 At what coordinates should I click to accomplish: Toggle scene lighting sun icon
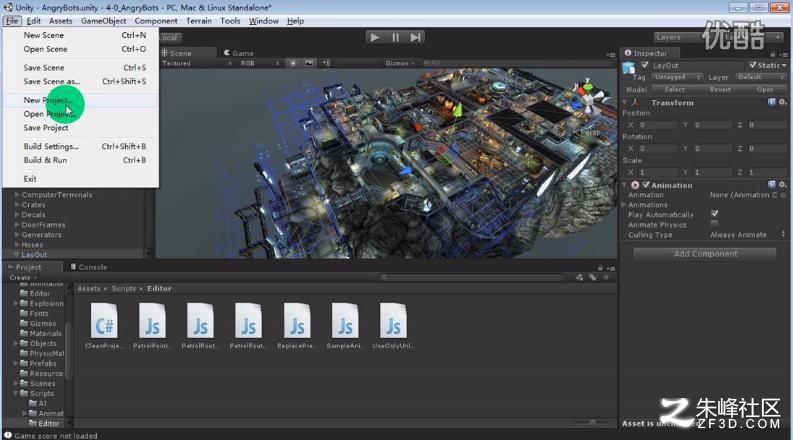point(292,63)
